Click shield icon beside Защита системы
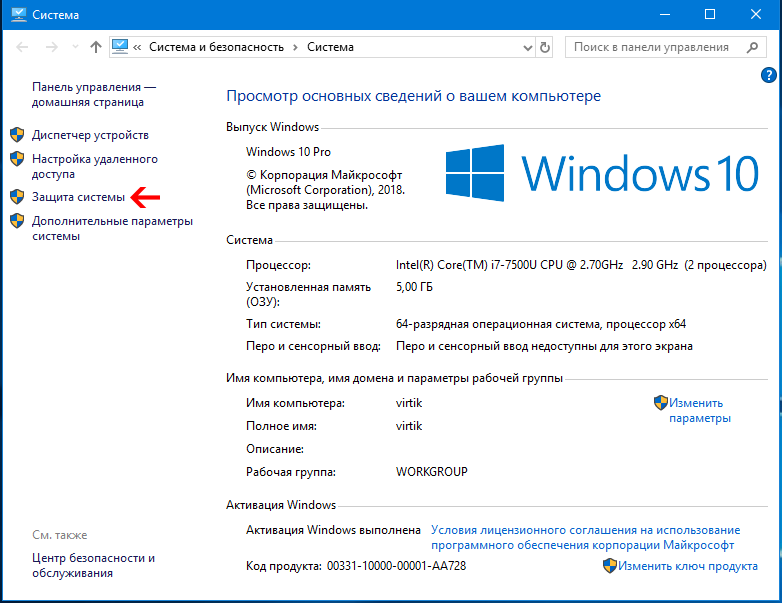 coord(17,197)
